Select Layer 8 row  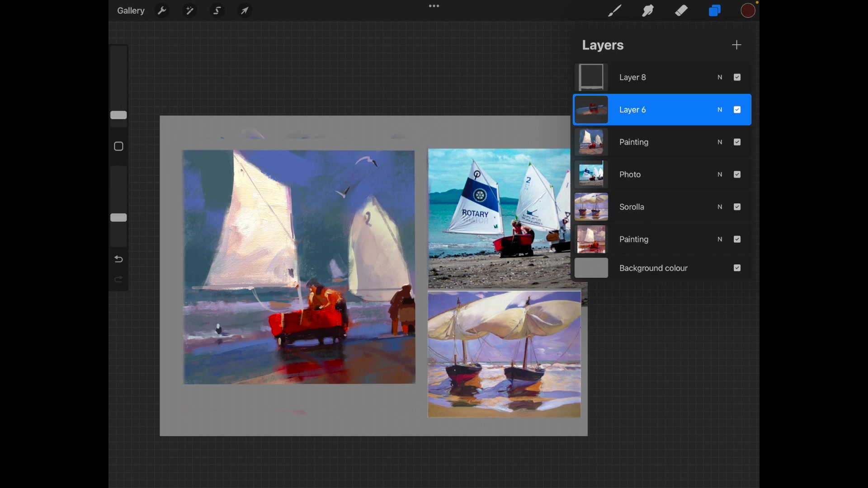662,77
